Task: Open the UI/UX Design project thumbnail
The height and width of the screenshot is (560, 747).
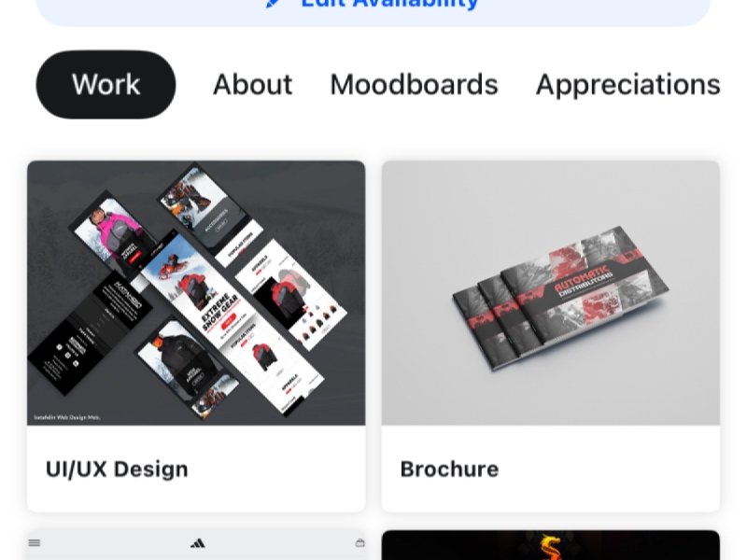Action: [196, 293]
